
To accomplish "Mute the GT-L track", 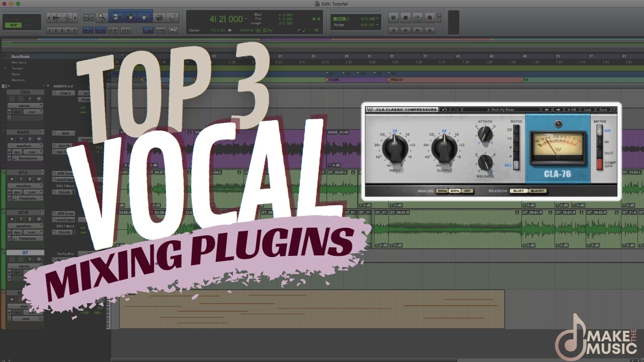I will (39, 179).
